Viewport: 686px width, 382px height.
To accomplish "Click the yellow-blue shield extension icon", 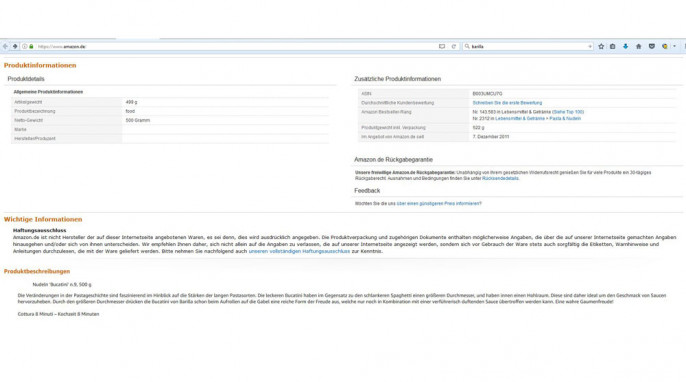I will click(x=665, y=46).
